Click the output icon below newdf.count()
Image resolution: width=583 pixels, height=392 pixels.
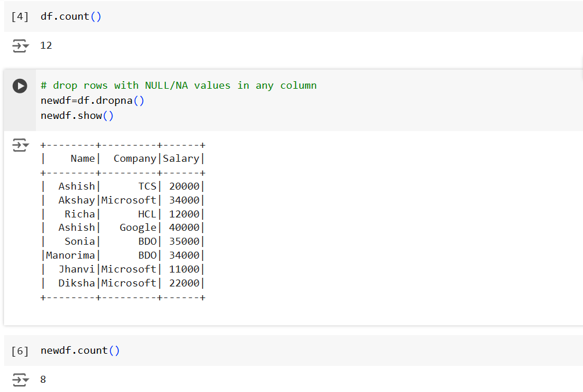point(20,379)
